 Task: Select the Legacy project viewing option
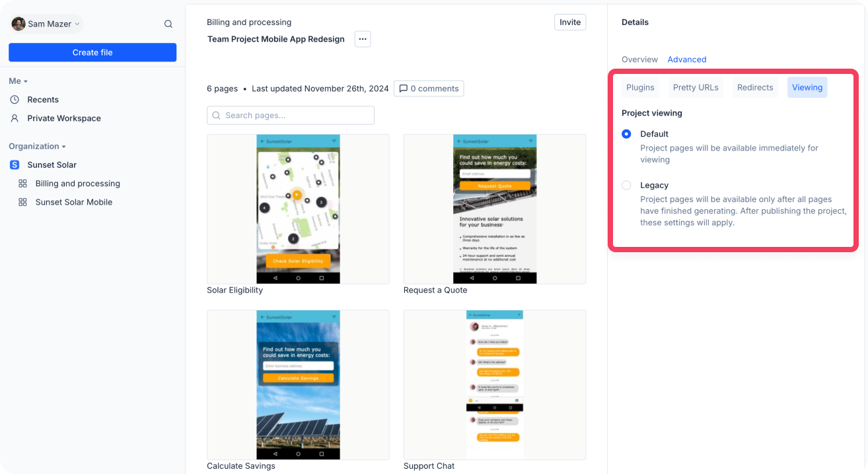626,186
